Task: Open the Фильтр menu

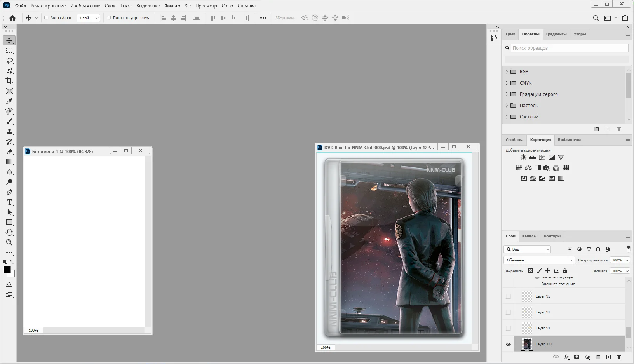Action: coord(172,6)
